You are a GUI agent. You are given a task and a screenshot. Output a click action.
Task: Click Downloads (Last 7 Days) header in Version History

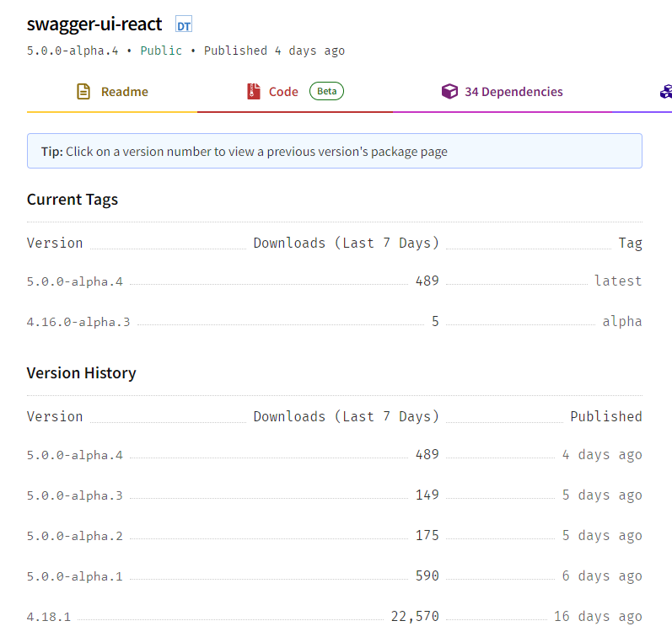click(347, 417)
